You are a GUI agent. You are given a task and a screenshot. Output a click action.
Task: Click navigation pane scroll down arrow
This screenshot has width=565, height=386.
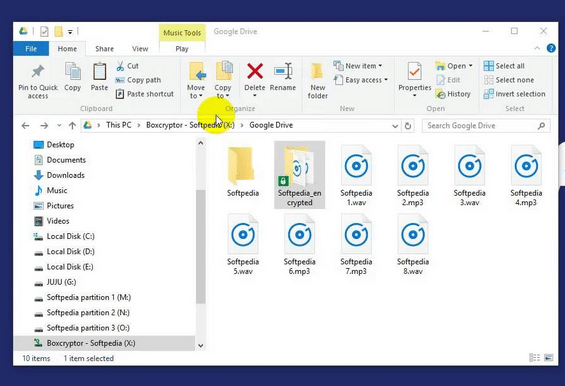click(x=201, y=346)
